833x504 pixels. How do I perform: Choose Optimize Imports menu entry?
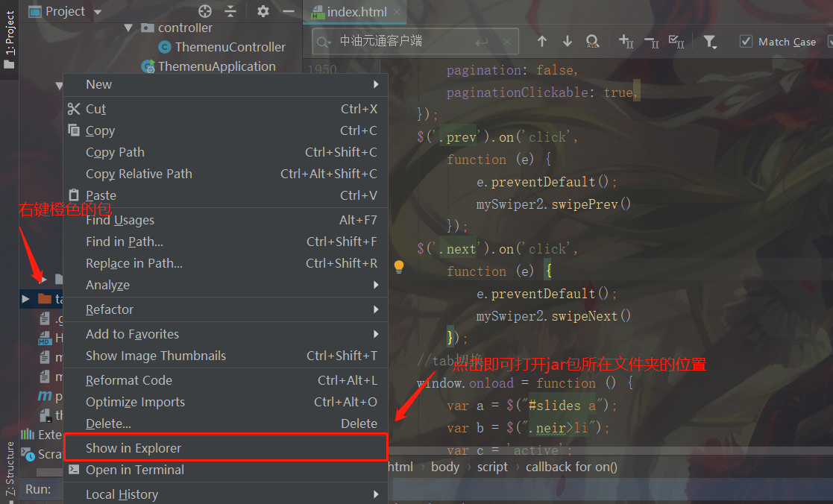click(226, 402)
